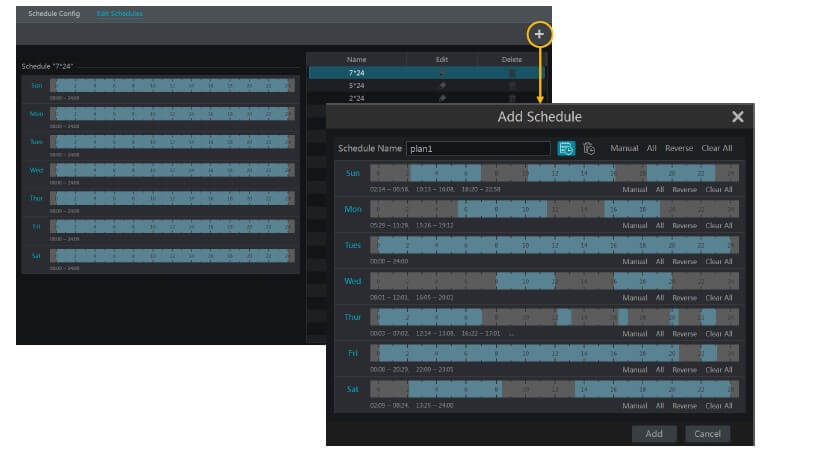813x455 pixels.
Task: Click Reverse under the Thur timeline
Action: click(684, 334)
